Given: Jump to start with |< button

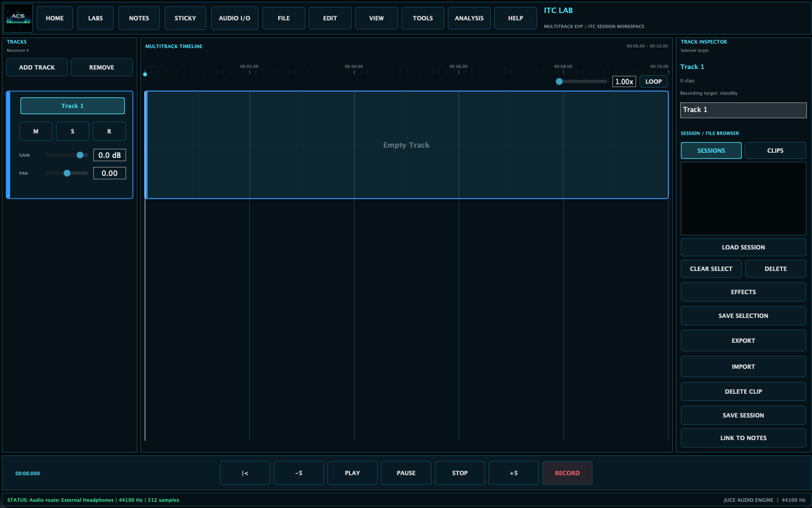Looking at the screenshot, I should click(x=245, y=473).
